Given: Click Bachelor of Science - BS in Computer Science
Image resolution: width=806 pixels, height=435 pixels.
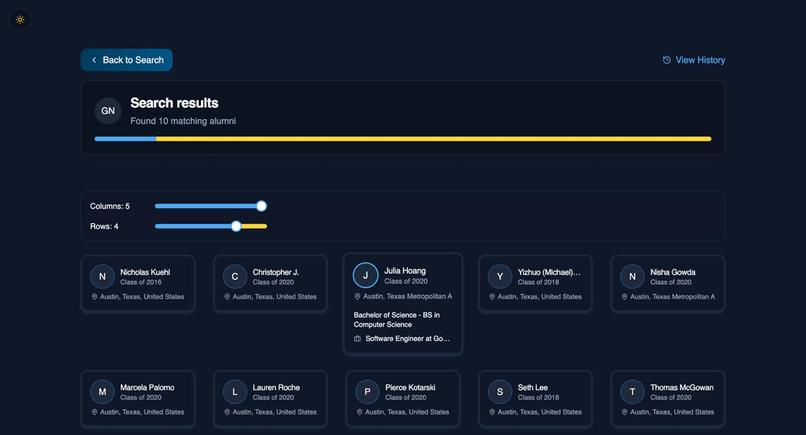Looking at the screenshot, I should click(397, 319).
